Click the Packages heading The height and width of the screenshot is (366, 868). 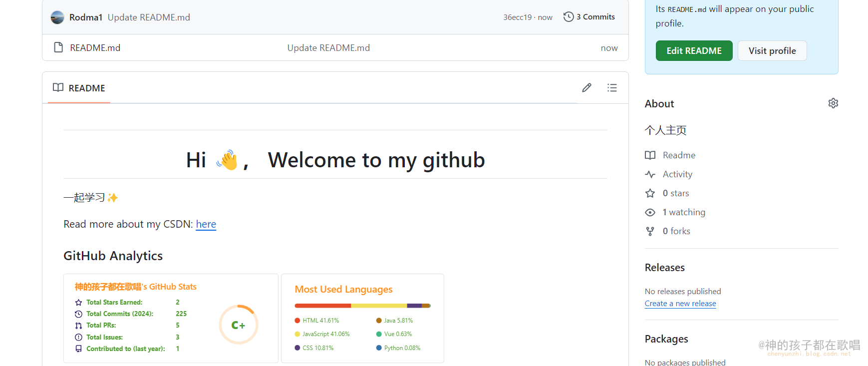[666, 339]
